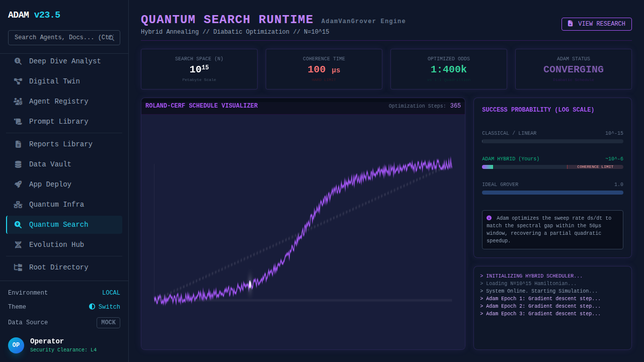Toggle the theme with Switch

(105, 307)
